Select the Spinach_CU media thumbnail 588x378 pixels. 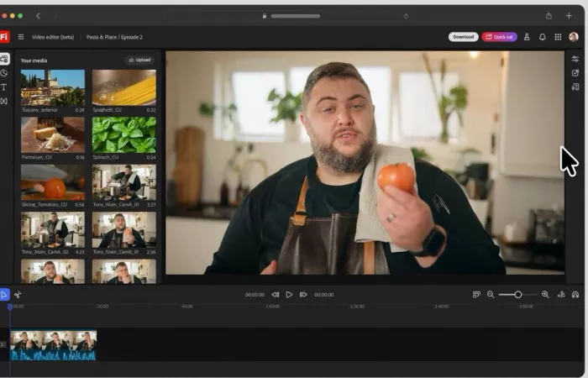pyautogui.click(x=123, y=134)
